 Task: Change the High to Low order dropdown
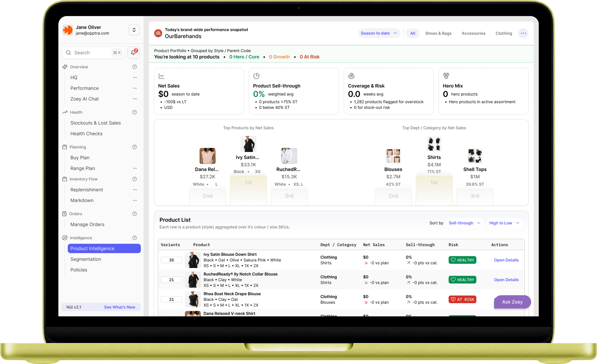tap(504, 223)
